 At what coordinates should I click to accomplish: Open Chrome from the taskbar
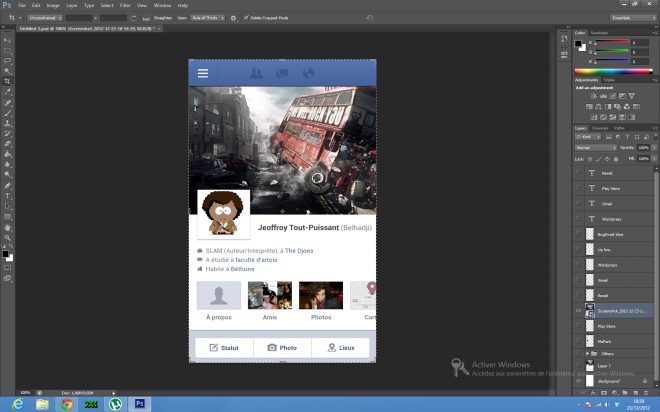pyautogui.click(x=66, y=404)
